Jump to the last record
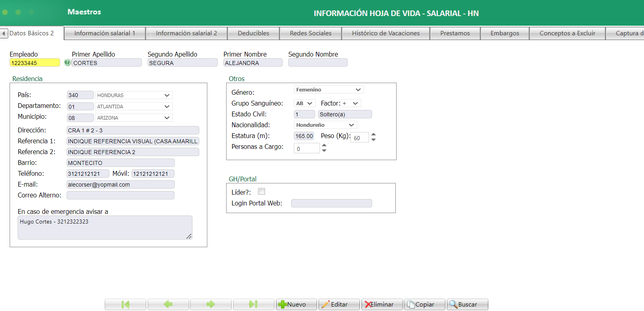This screenshot has height=311, width=644. [x=253, y=305]
